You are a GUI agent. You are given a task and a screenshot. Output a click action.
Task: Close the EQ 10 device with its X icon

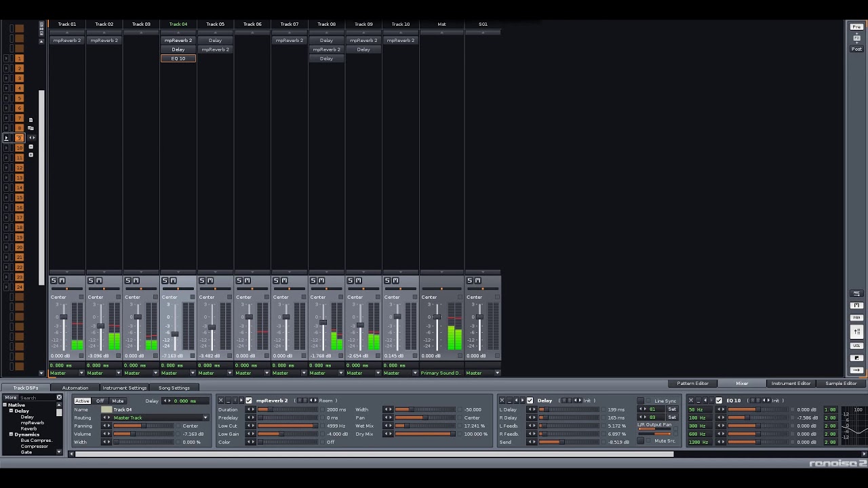coord(691,401)
